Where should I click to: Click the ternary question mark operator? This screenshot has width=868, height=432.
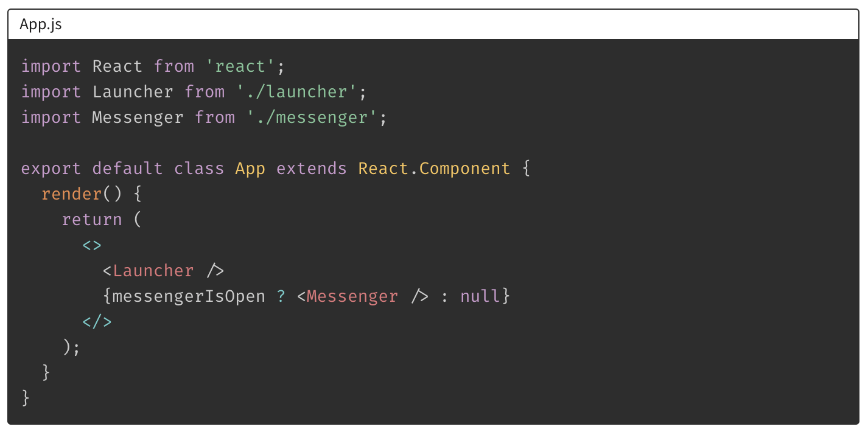pyautogui.click(x=281, y=296)
